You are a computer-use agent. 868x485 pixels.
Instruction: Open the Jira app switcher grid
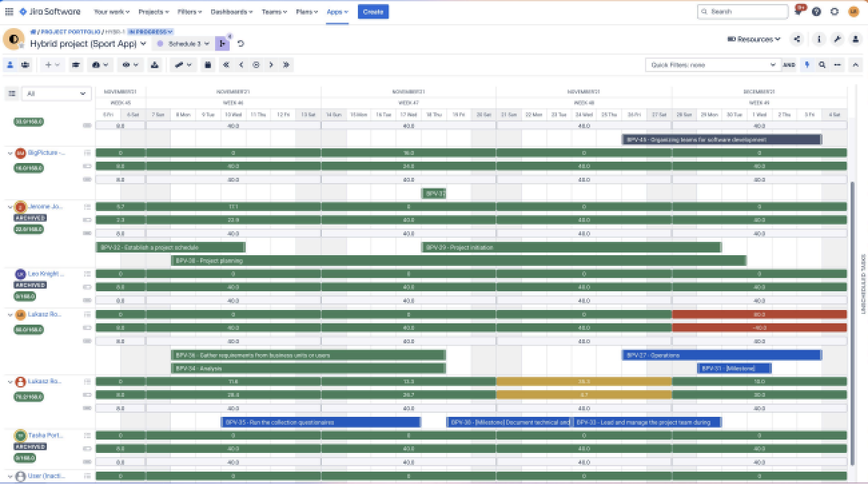[x=9, y=11]
